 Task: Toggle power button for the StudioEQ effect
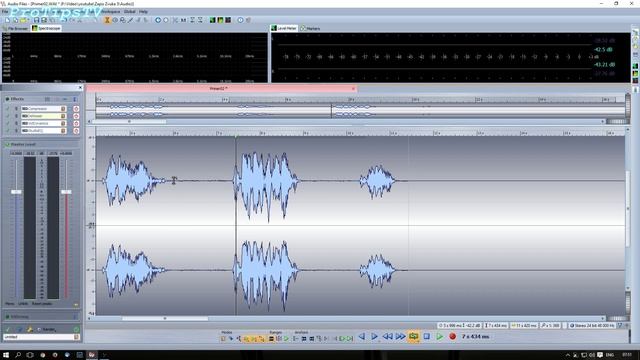coord(76,131)
